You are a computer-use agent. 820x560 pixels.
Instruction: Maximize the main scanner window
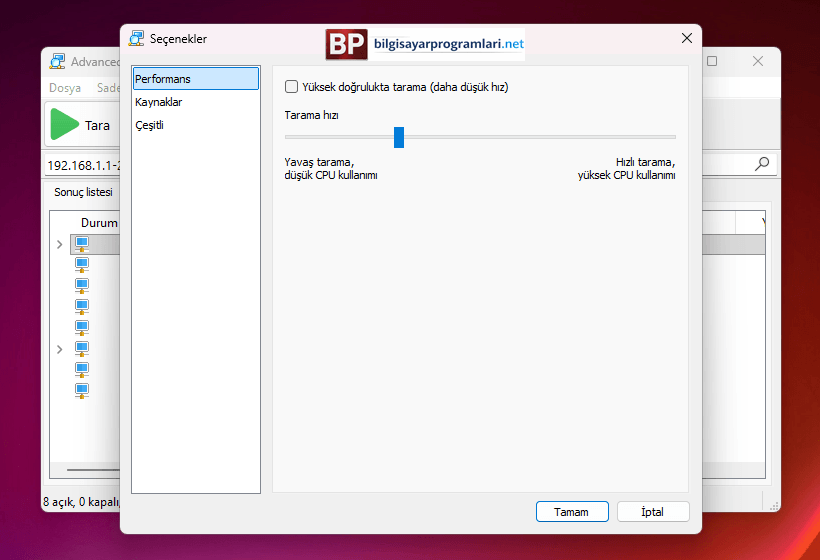tap(712, 61)
